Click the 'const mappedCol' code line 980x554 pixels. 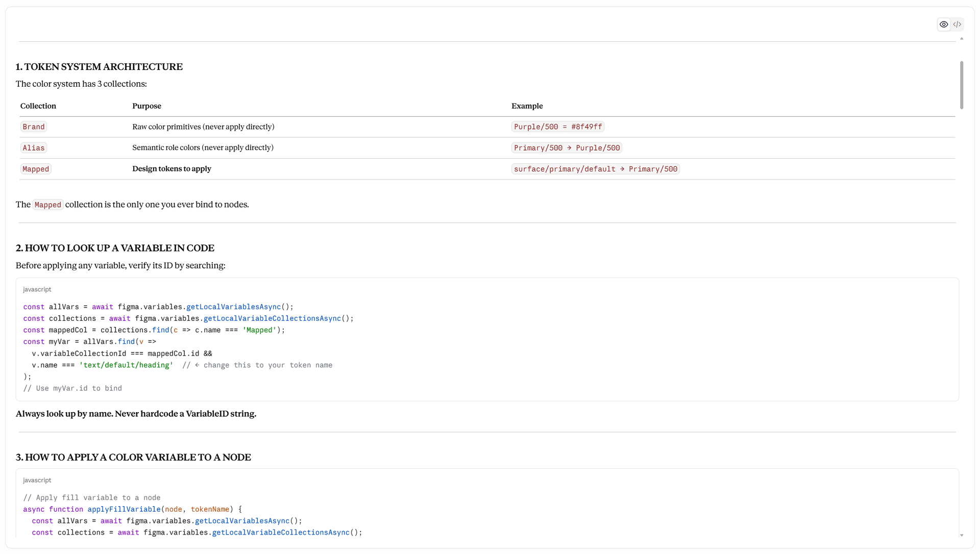coord(154,330)
